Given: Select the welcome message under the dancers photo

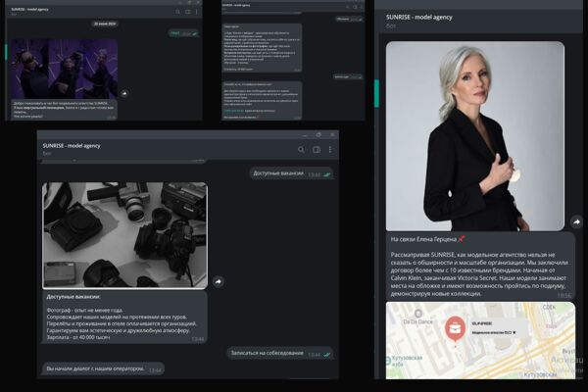Looking at the screenshot, I should click(64, 110).
